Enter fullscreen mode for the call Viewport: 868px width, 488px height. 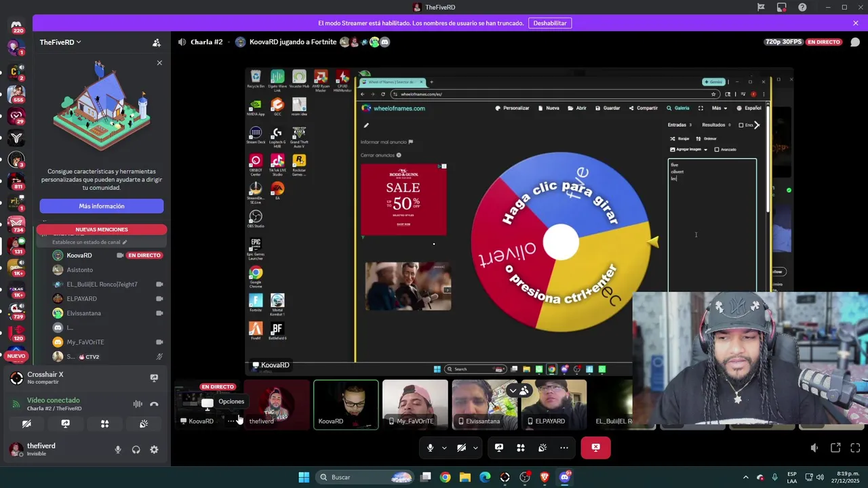[x=855, y=447]
